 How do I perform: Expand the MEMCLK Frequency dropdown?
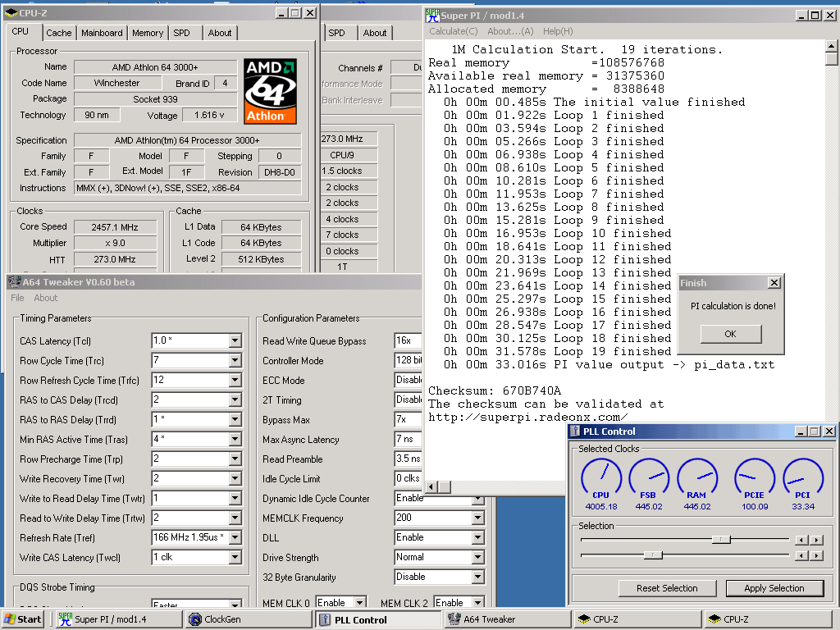(x=478, y=518)
